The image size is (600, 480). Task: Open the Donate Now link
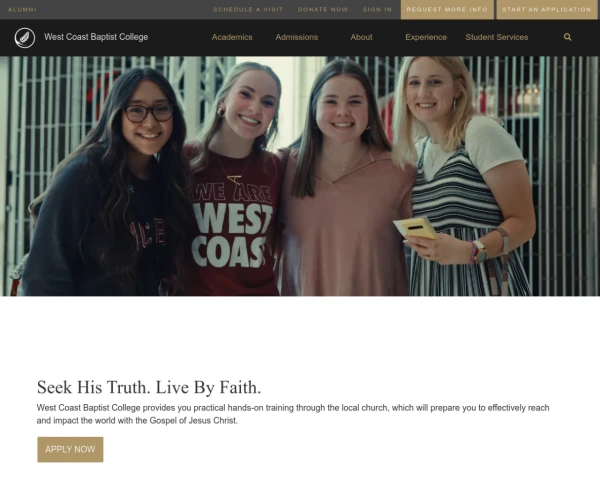(x=323, y=9)
